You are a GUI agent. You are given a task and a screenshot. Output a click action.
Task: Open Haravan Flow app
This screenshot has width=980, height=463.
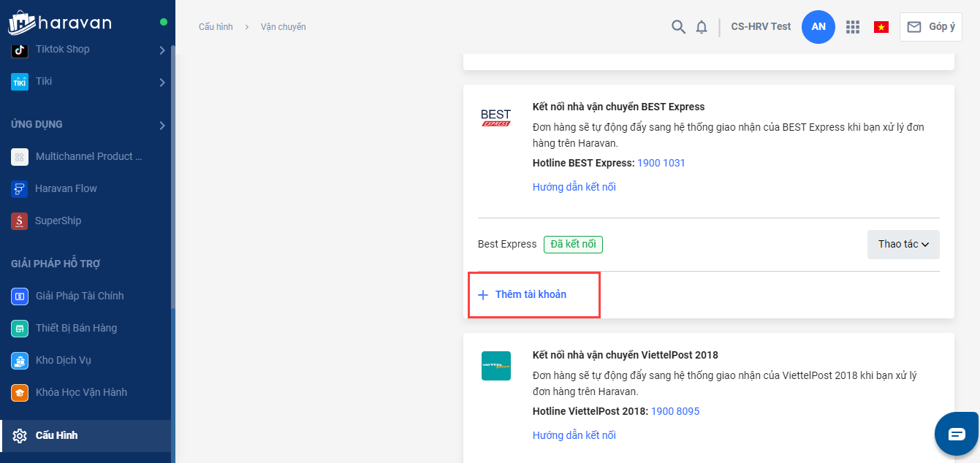click(x=66, y=188)
